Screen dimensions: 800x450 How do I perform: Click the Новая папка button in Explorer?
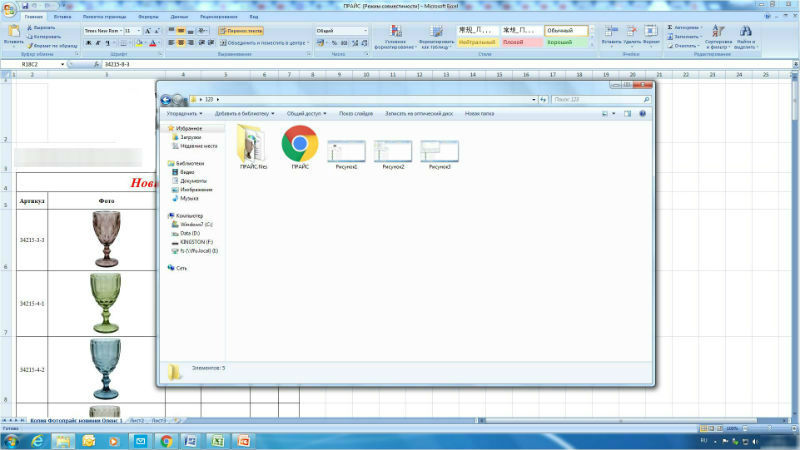tap(479, 114)
